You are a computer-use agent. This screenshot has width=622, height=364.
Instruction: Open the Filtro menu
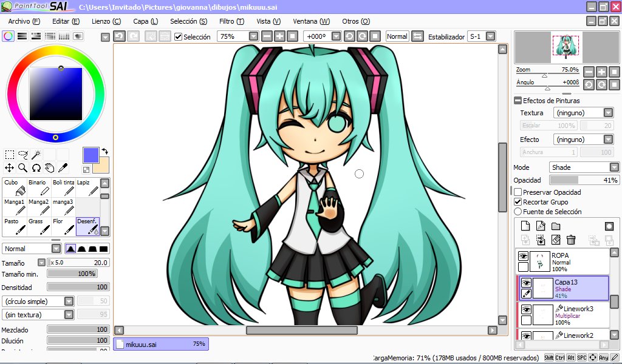click(231, 21)
